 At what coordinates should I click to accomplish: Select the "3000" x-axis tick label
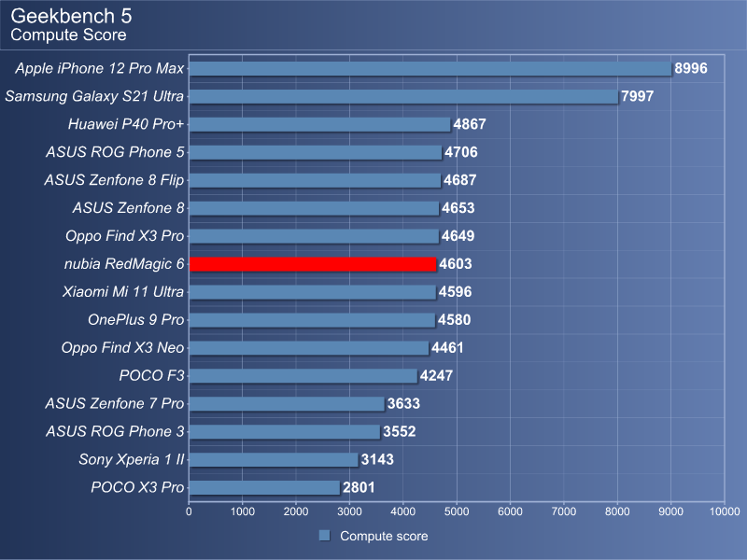pyautogui.click(x=349, y=511)
